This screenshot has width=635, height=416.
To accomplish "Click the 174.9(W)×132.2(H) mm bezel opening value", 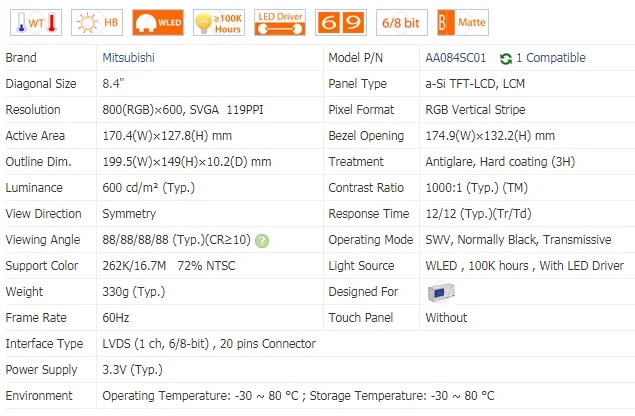I will coord(490,136).
